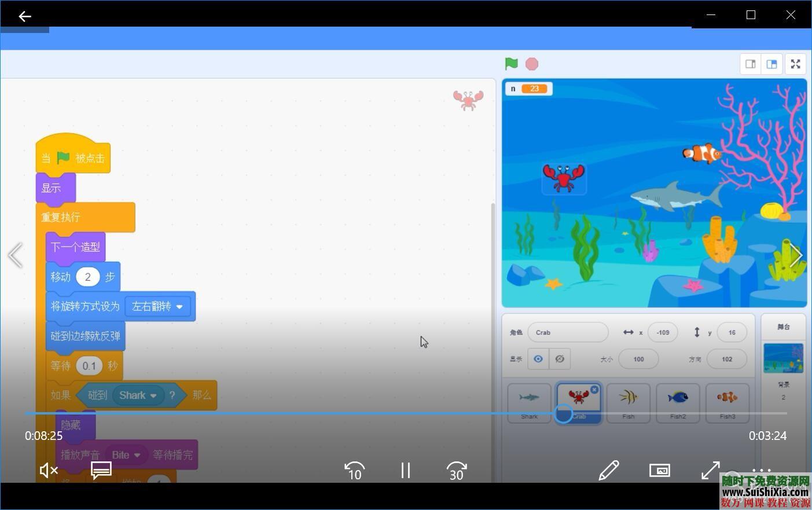Click the 下一个造型 next costume block

click(x=75, y=247)
